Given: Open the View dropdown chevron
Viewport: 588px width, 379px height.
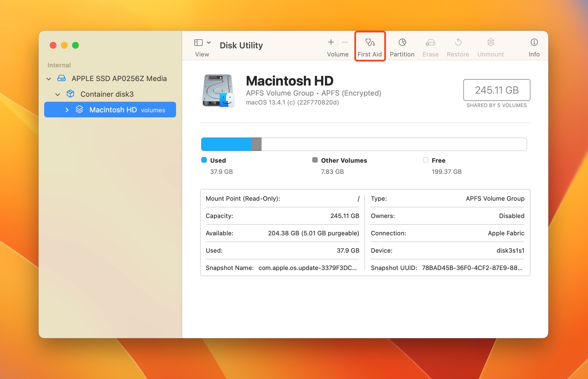Looking at the screenshot, I should pos(209,42).
